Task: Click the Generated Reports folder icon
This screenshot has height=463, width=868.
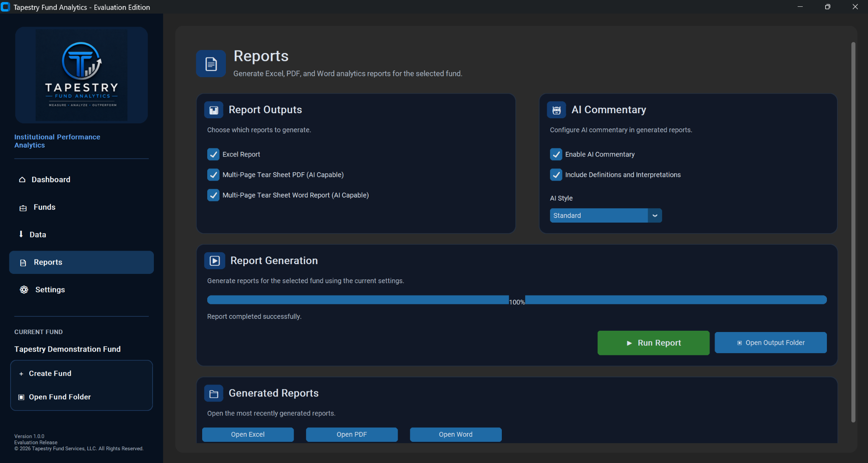Action: point(214,394)
